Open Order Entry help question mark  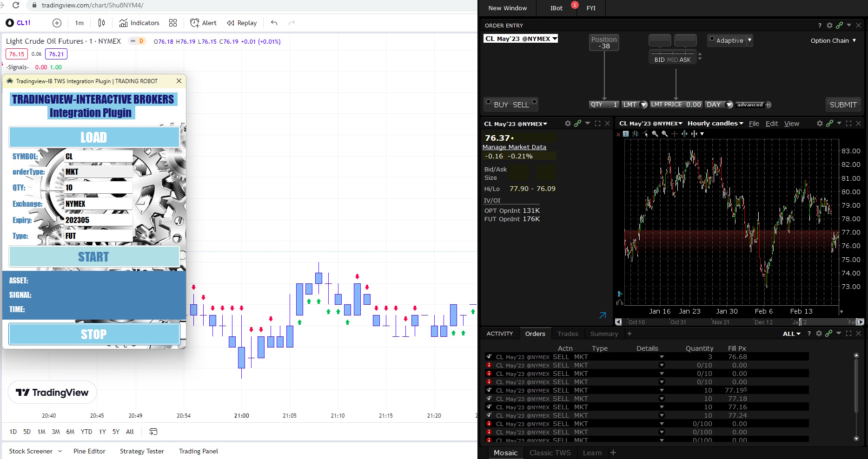pos(820,26)
